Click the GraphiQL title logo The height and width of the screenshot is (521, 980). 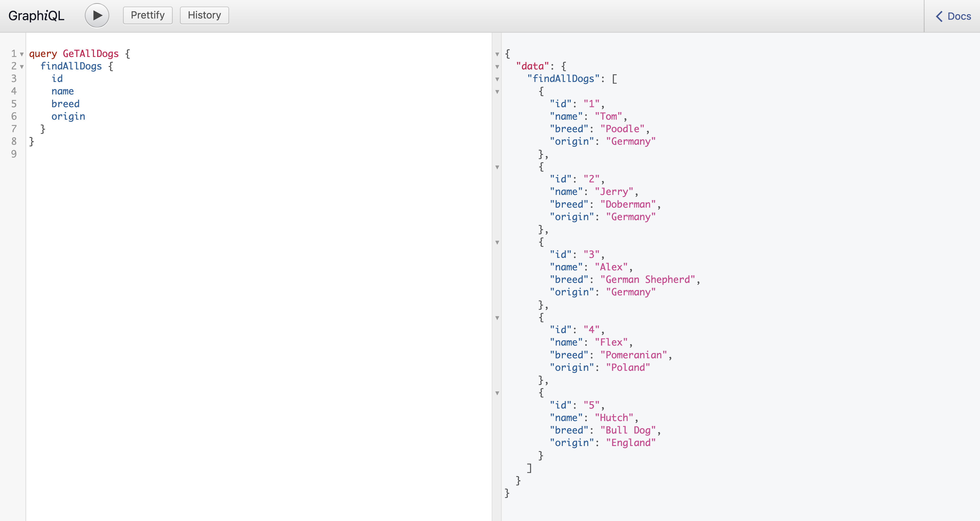[x=36, y=16]
